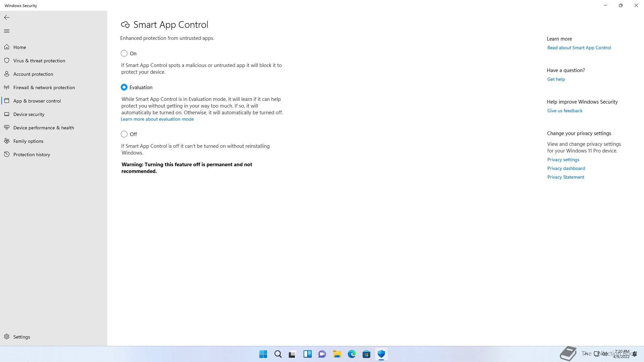Click the Family options people icon
644x362 pixels.
(x=7, y=141)
